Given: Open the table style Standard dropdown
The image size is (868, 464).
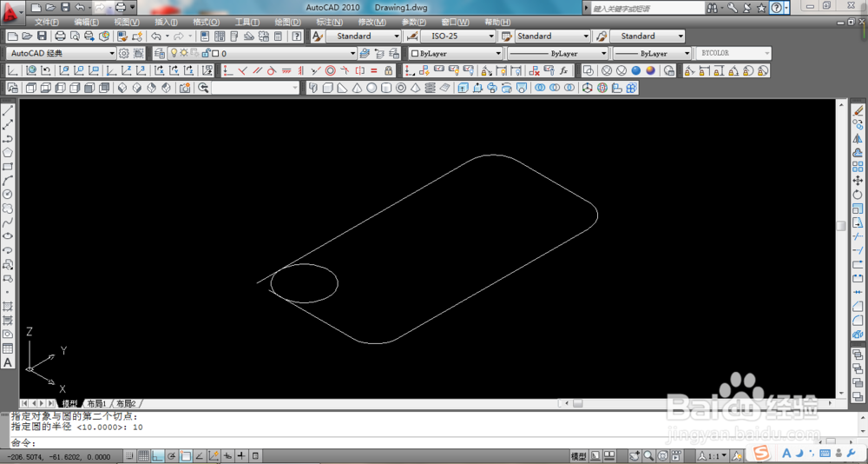Looking at the screenshot, I should 553,36.
